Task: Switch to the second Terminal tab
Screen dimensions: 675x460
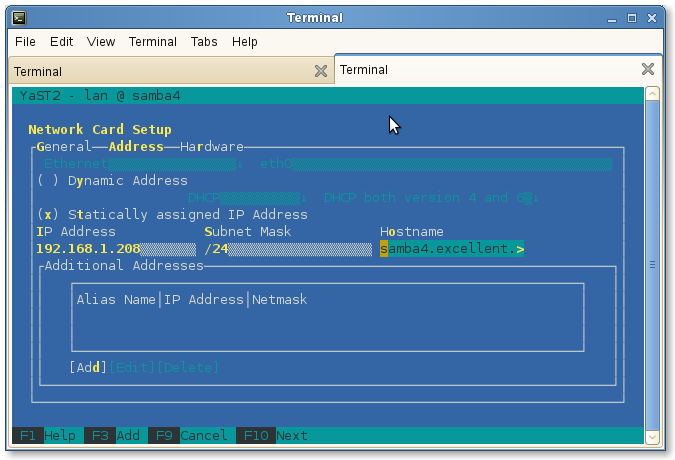Action: [x=498, y=70]
